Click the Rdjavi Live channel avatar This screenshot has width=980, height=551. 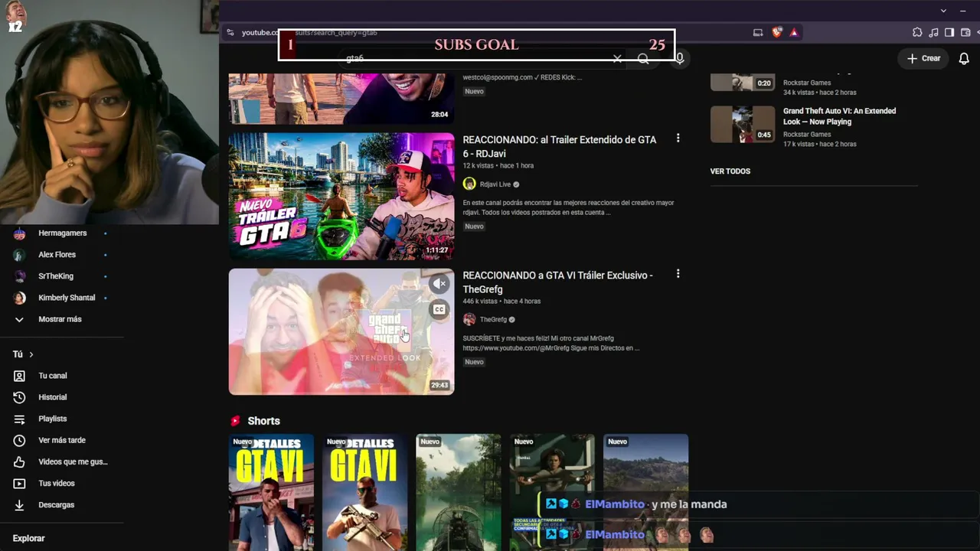pos(469,184)
